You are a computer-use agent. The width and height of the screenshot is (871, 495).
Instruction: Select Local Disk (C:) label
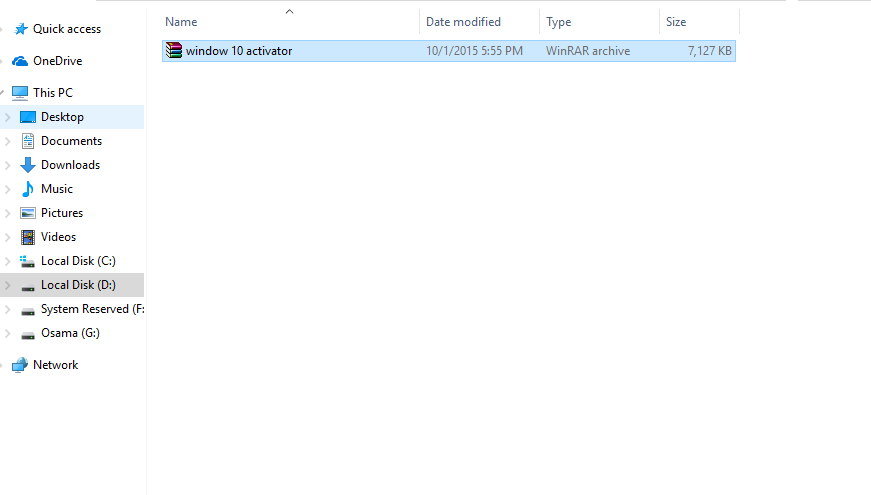coord(78,261)
